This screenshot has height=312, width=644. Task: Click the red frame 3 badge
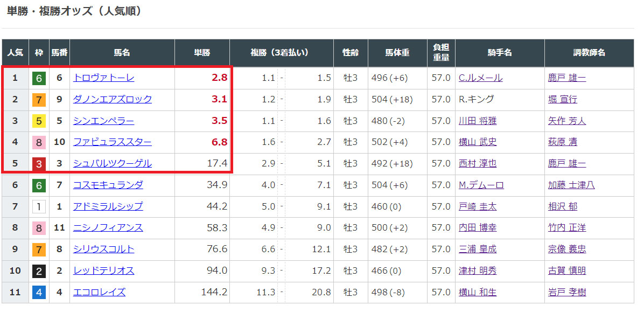[x=39, y=164]
